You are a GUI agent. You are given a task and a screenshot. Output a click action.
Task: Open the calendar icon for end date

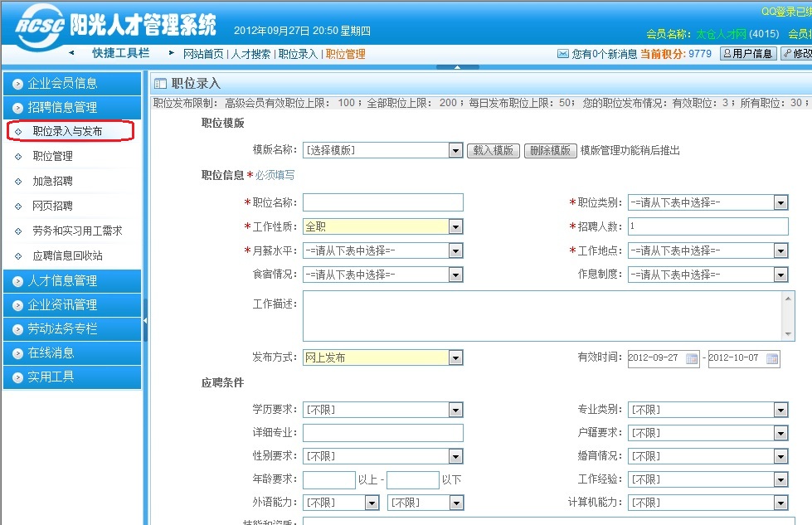click(772, 358)
